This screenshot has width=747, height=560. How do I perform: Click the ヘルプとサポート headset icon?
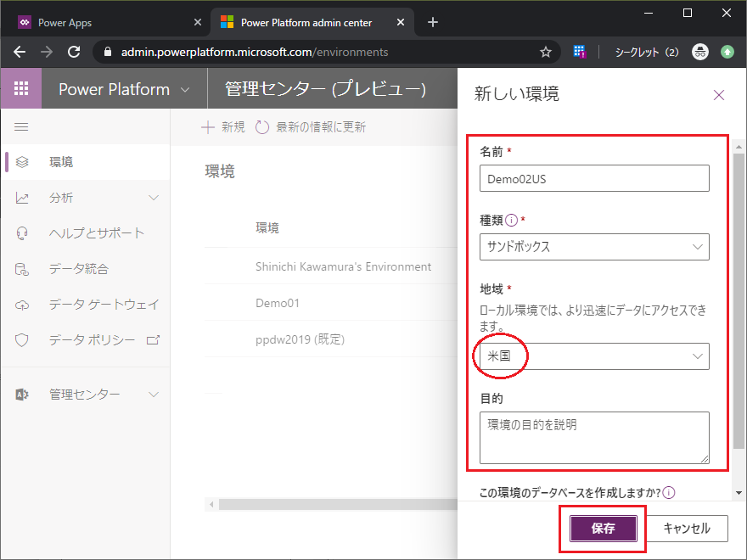(22, 232)
